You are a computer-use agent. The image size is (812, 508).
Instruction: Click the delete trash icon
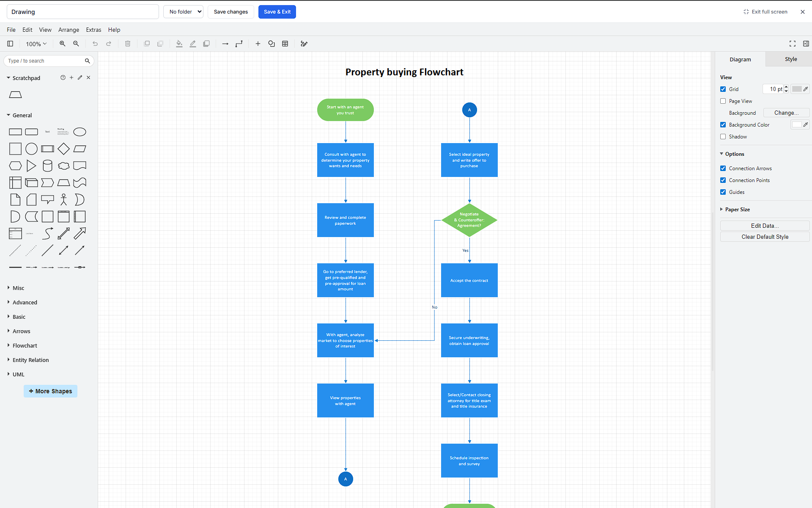click(x=128, y=44)
